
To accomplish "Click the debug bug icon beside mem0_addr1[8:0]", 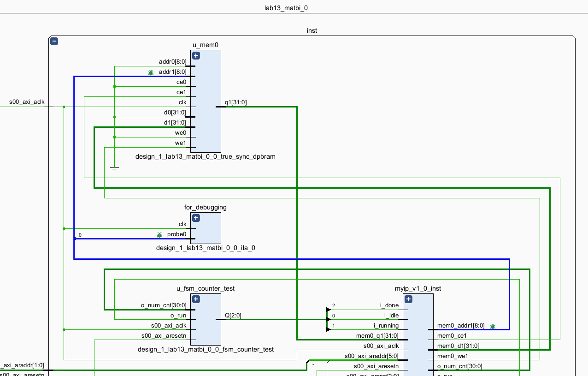I will pyautogui.click(x=493, y=326).
